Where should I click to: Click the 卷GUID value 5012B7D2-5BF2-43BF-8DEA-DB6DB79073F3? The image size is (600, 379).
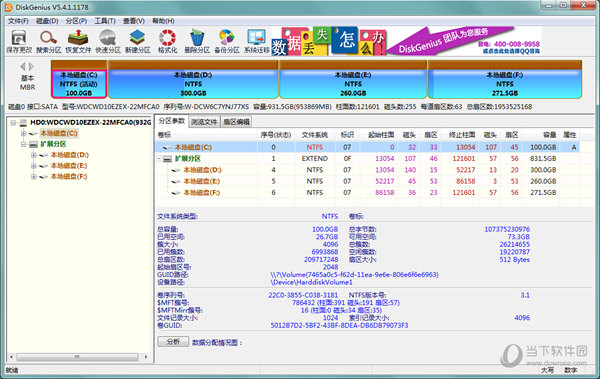coord(339,325)
